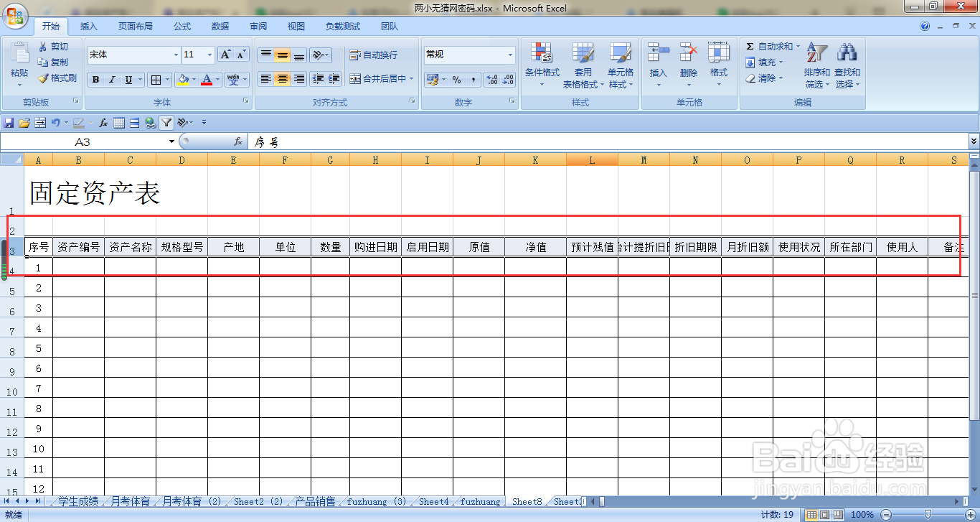
Task: Apply comma style number format
Action: tap(473, 80)
